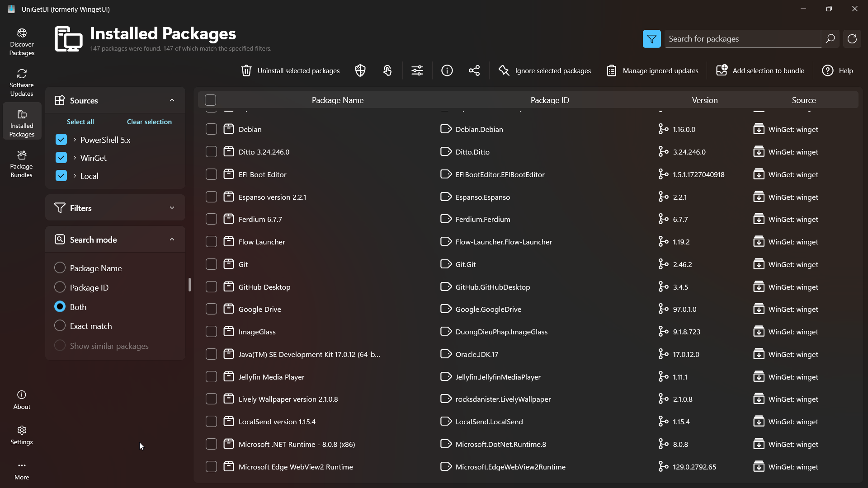Click the package icon beside Flow Launcher
The height and width of the screenshot is (488, 868).
(229, 241)
